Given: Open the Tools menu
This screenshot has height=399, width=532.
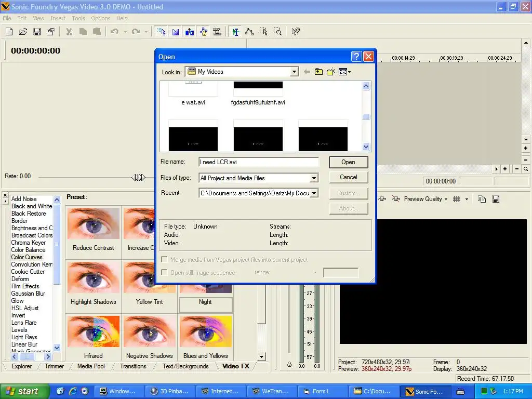Looking at the screenshot, I should 78,18.
